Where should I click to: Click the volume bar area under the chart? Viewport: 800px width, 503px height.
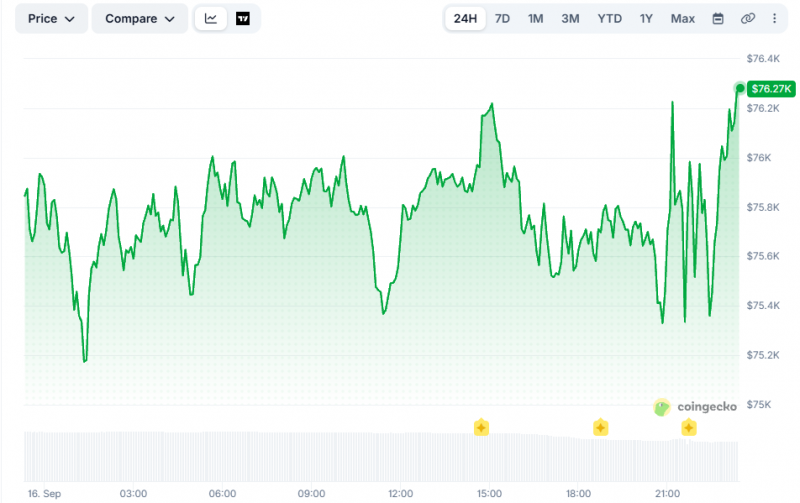click(x=381, y=457)
